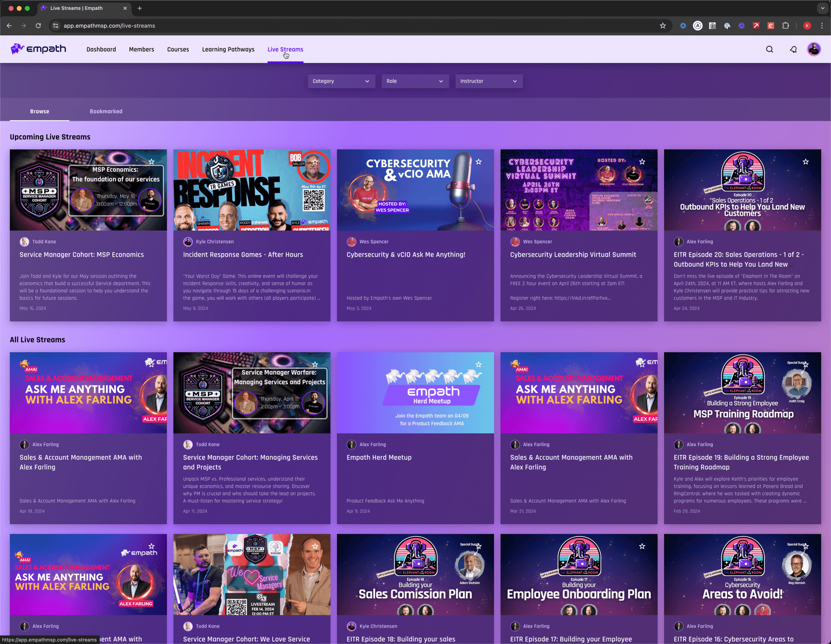Open Learning Pathways navigation item

click(228, 49)
